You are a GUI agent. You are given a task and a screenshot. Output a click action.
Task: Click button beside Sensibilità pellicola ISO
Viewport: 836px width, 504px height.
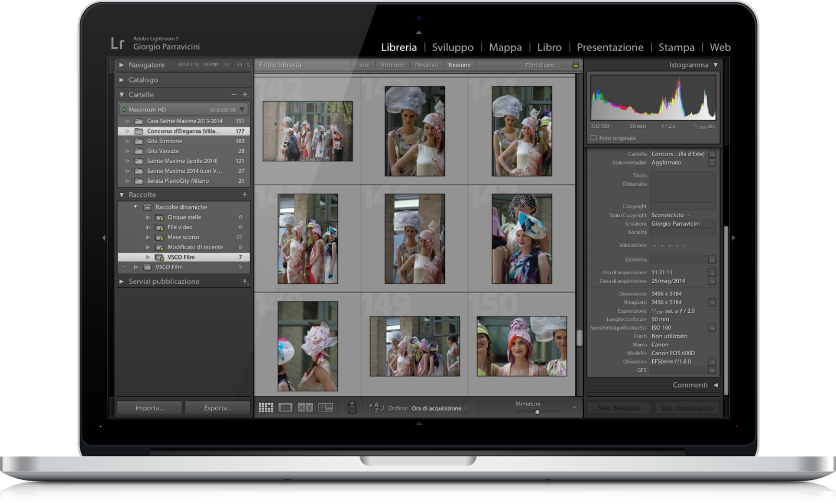(712, 328)
